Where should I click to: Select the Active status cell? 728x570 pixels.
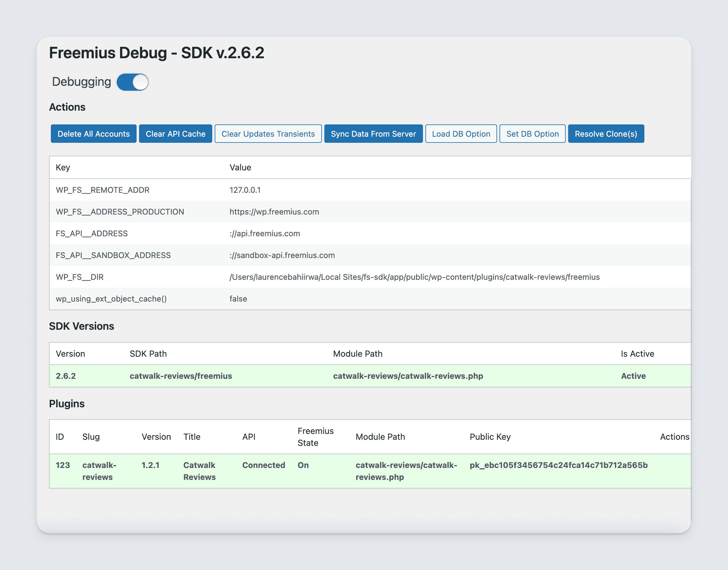633,376
